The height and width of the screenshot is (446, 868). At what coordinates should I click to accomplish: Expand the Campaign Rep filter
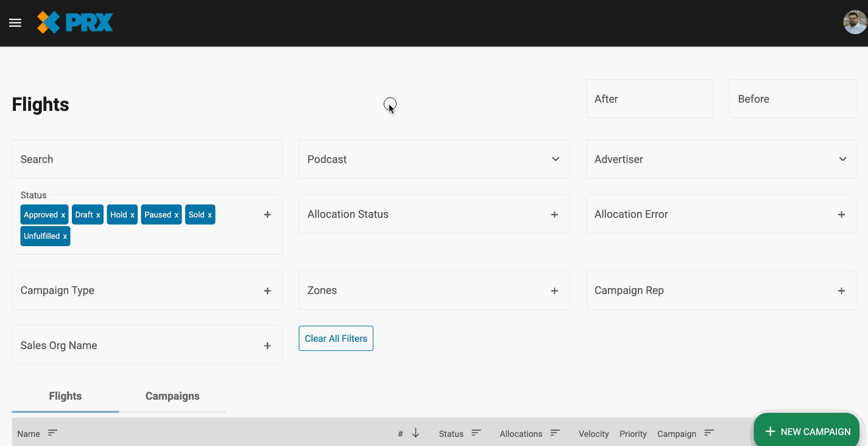click(x=841, y=291)
